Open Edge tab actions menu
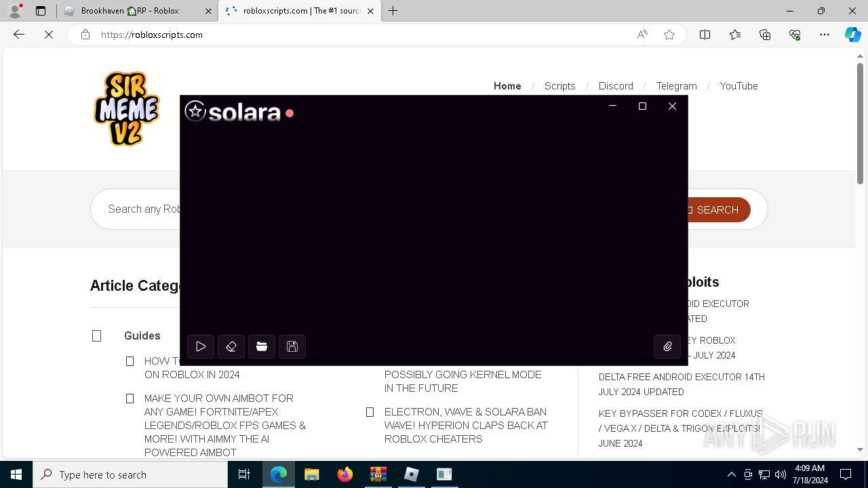This screenshot has width=868, height=488. pyautogui.click(x=41, y=11)
